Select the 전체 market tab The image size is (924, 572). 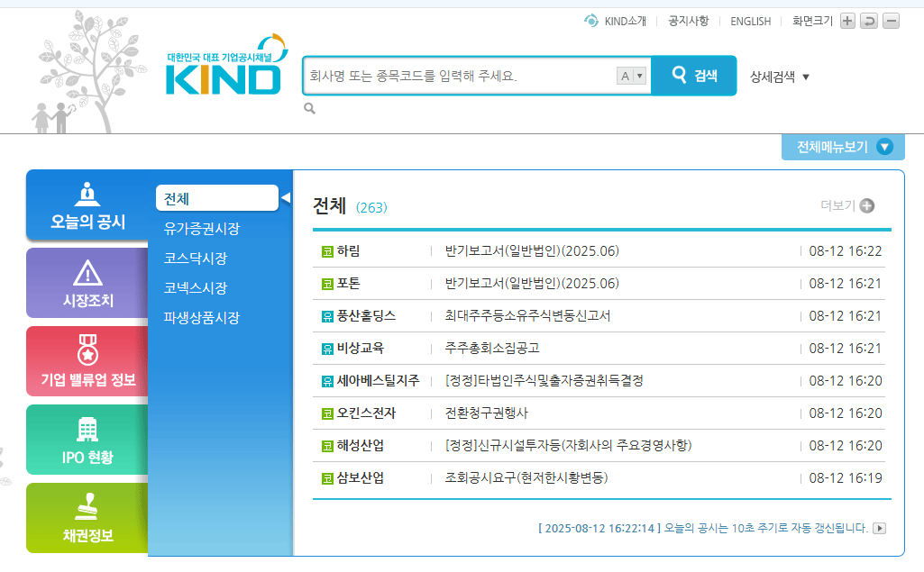coord(217,198)
